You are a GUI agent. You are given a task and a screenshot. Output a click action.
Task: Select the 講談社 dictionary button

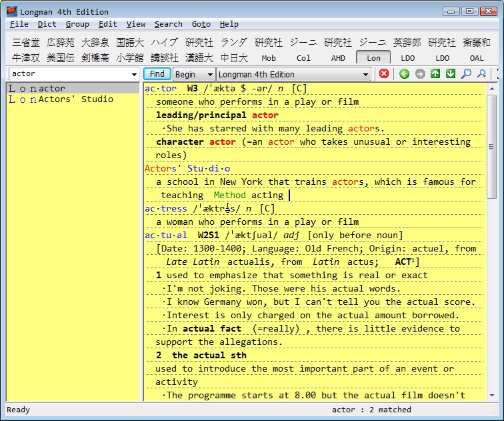[x=165, y=58]
